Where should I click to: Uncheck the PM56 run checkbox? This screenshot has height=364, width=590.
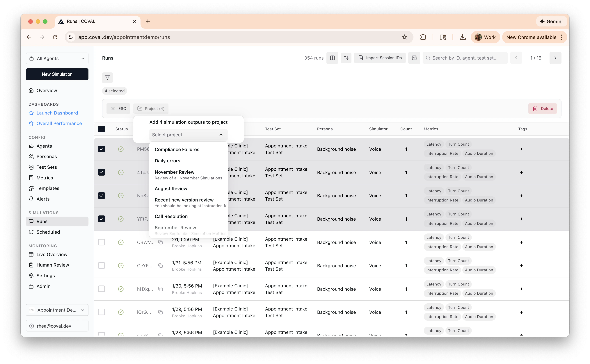(x=101, y=149)
